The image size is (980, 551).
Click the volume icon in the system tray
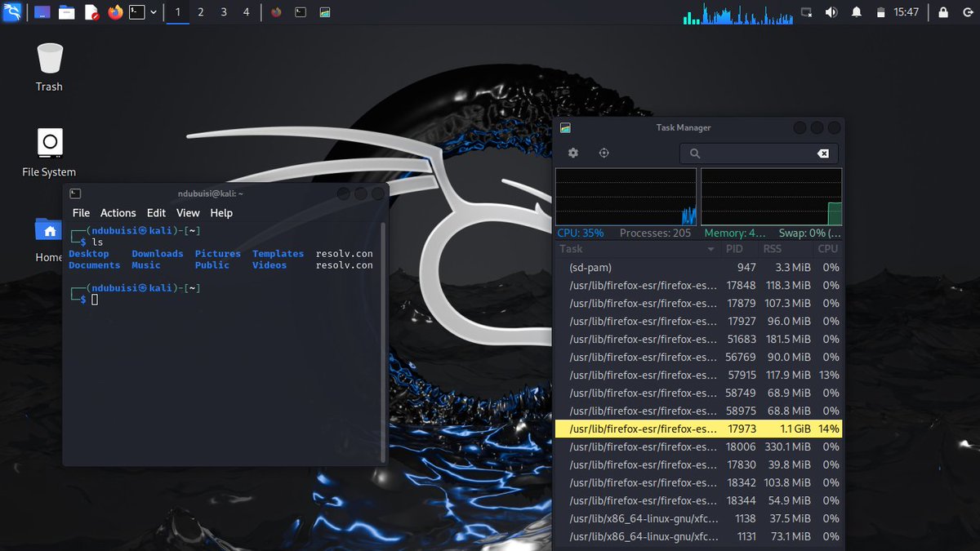(x=831, y=11)
